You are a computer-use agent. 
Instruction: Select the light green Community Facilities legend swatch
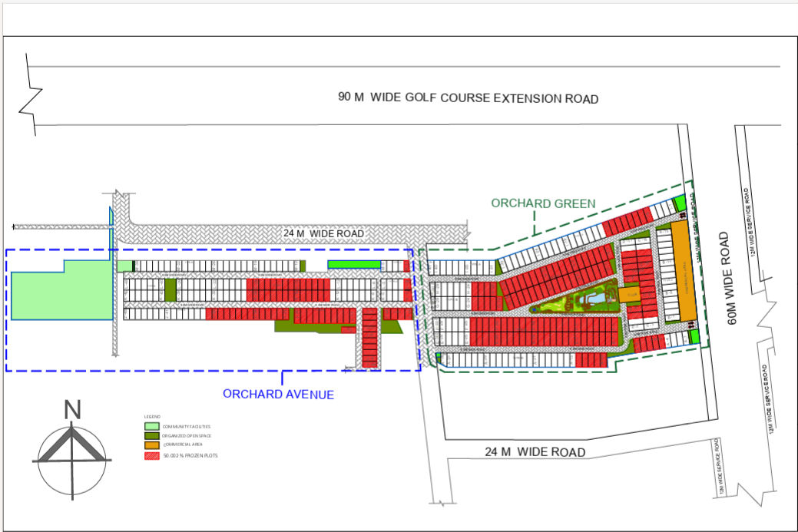point(151,426)
